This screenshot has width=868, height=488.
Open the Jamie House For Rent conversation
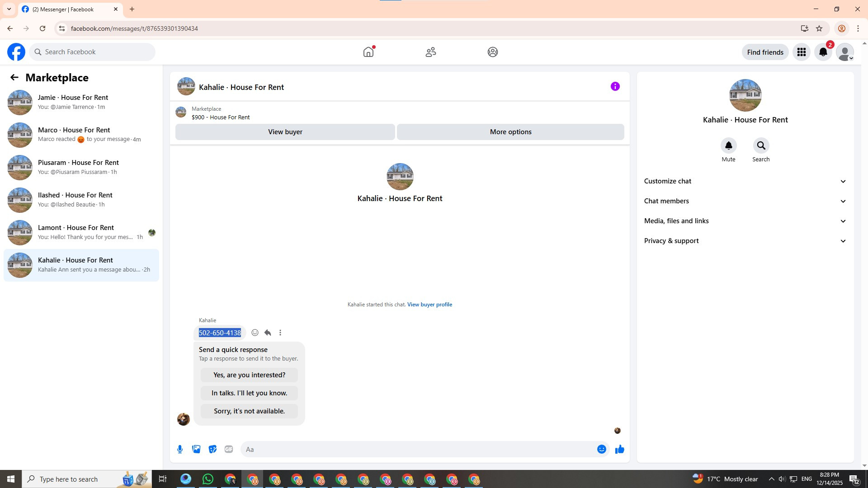tap(81, 102)
